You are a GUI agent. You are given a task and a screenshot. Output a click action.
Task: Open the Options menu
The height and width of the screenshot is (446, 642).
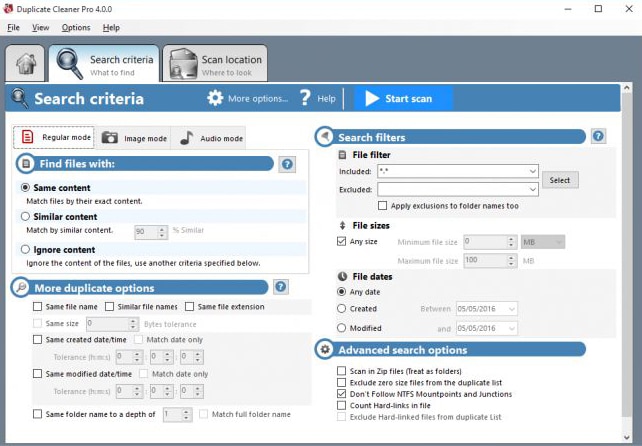(76, 27)
